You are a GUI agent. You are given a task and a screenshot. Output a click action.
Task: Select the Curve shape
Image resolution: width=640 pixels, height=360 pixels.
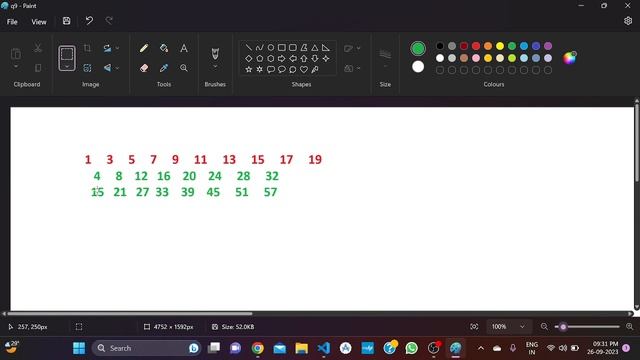tap(260, 48)
